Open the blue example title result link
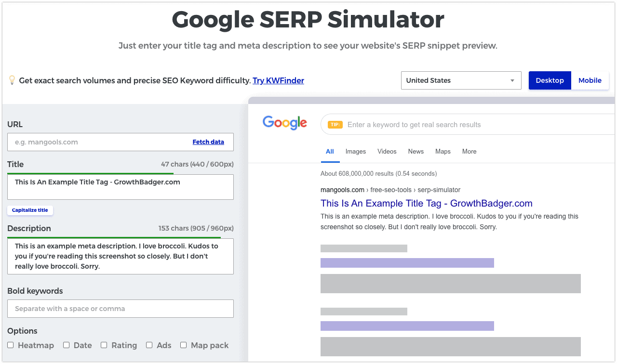Viewport: 617px width, 364px height. pos(426,203)
